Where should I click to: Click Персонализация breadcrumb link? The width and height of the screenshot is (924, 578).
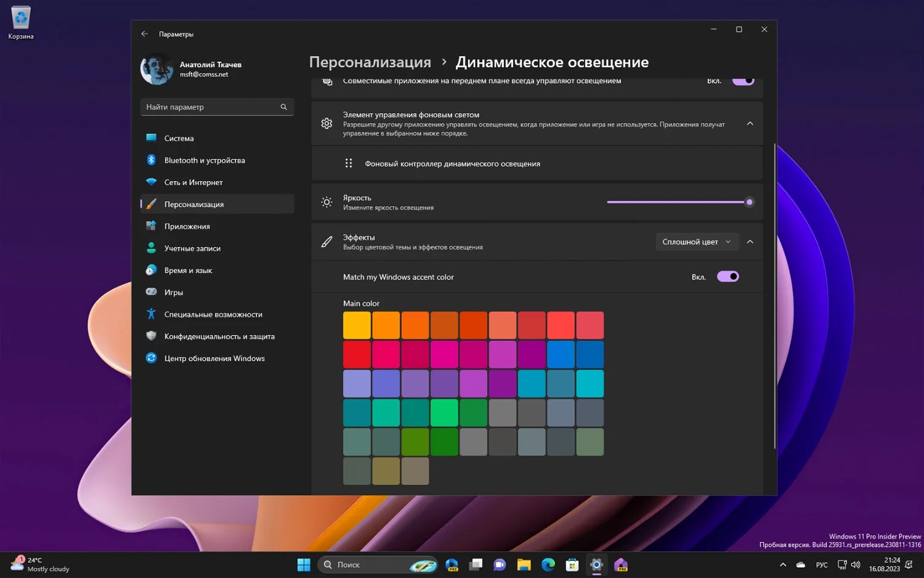click(x=370, y=62)
